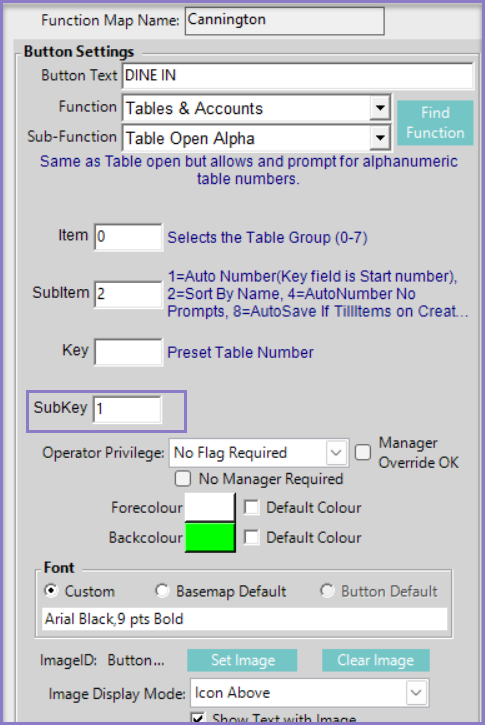Viewport: 485px width, 725px height.
Task: Click the SubKey input field
Action: point(128,409)
